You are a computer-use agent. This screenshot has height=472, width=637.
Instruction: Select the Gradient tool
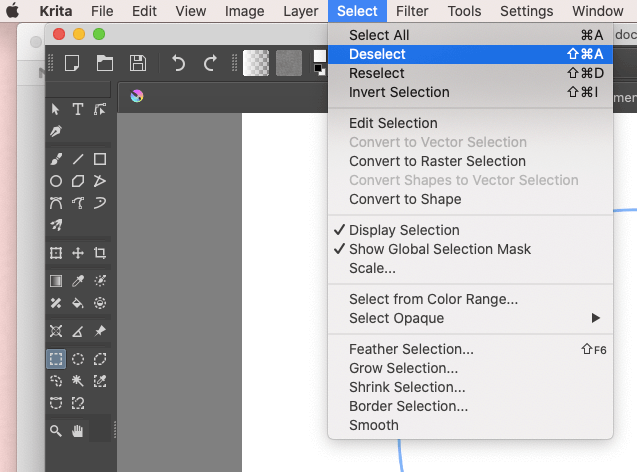coord(56,281)
